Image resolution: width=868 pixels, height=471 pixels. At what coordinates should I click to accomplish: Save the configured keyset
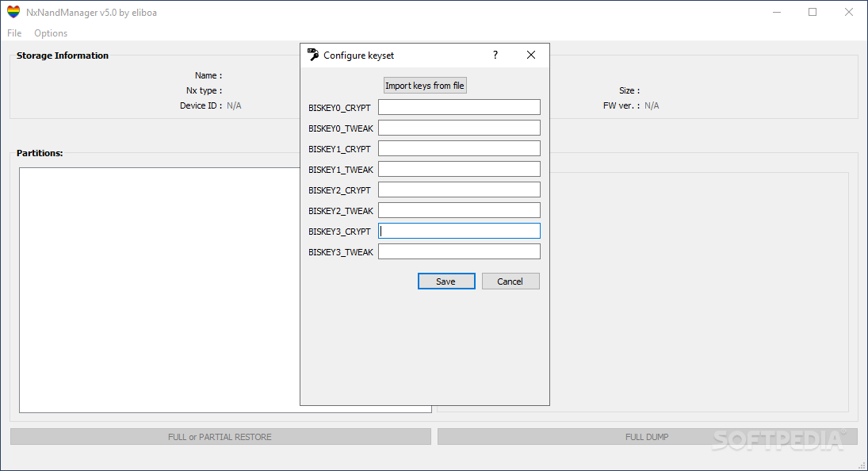[x=446, y=281]
